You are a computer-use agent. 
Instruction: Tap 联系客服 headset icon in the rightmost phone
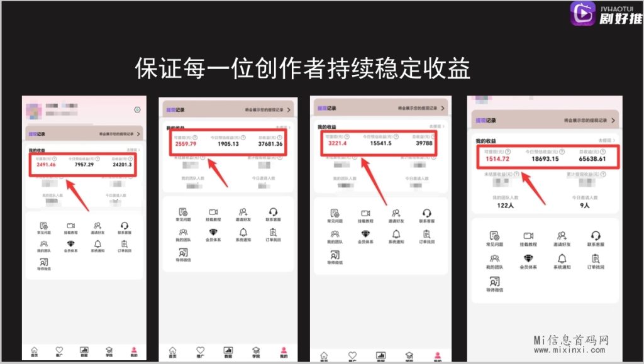(595, 236)
